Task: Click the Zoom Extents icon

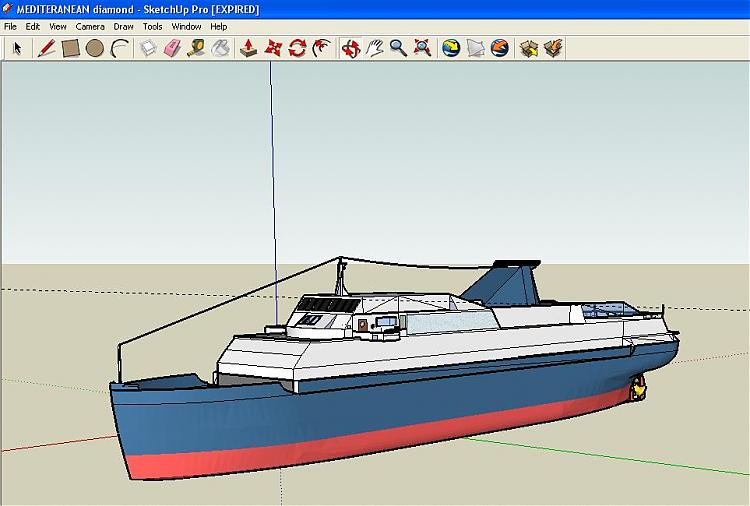Action: [422, 48]
